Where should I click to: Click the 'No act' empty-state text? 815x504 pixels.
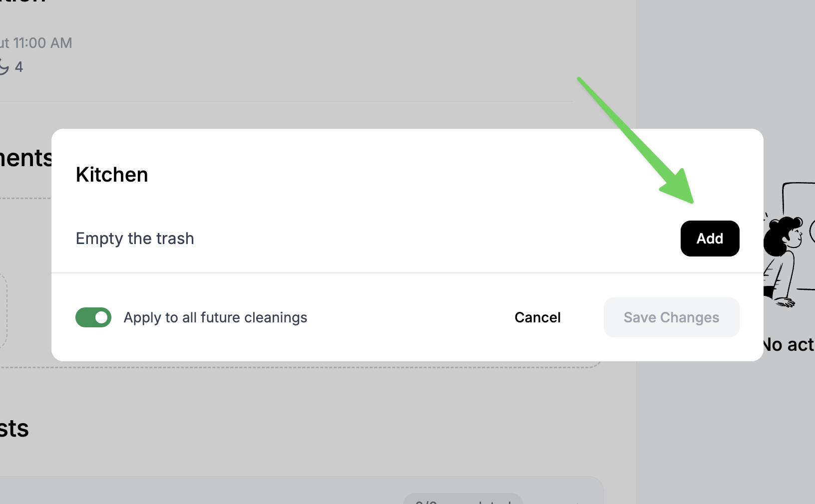tap(789, 344)
